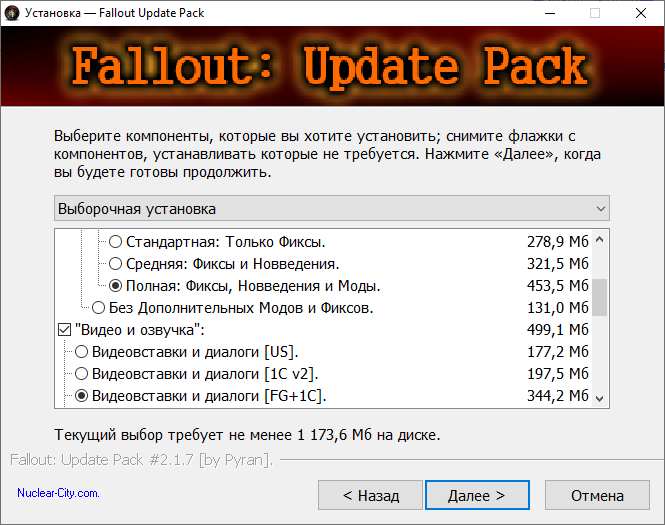This screenshot has width=665, height=525.
Task: Click the Fallout installer icon in title bar
Action: click(11, 13)
